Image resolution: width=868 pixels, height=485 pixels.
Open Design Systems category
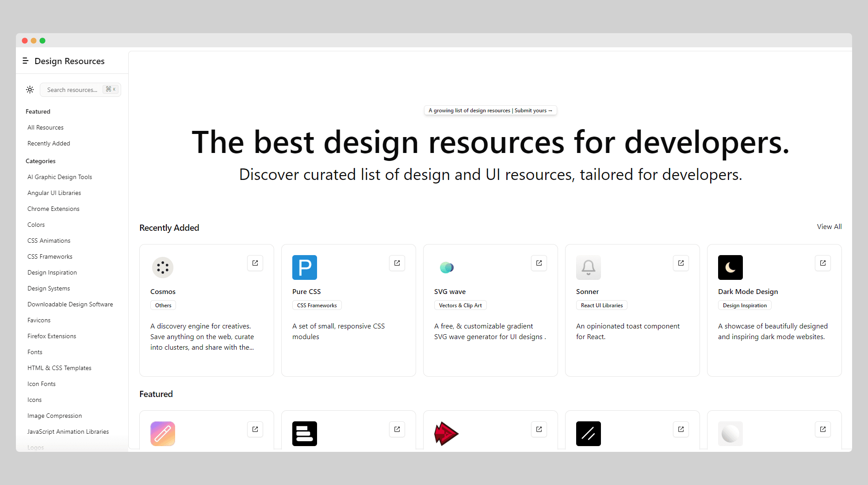click(x=49, y=288)
